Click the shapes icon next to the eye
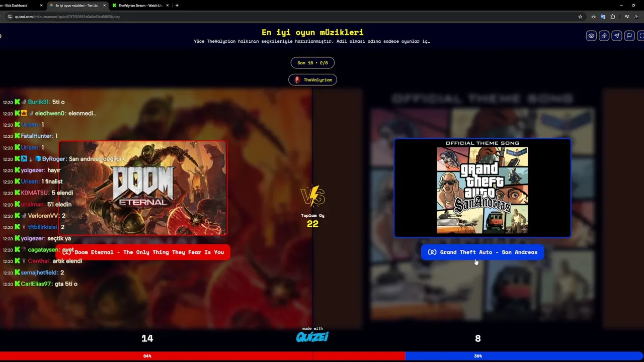The height and width of the screenshot is (362, 644). [604, 36]
